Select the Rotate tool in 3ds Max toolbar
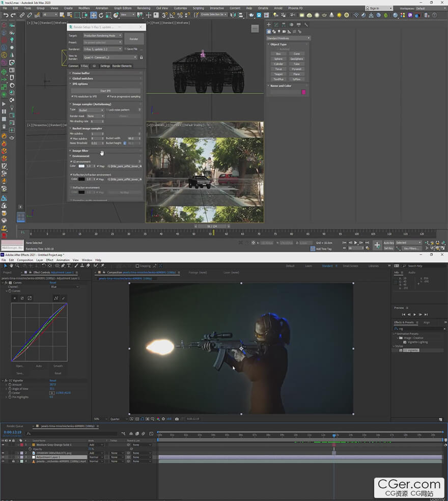The image size is (448, 501). pyautogui.click(x=101, y=15)
